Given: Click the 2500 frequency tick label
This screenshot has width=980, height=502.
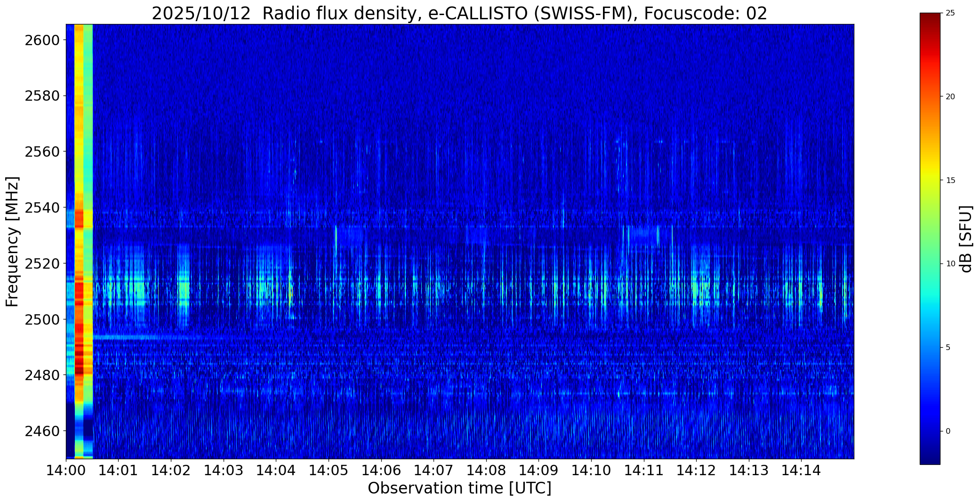Looking at the screenshot, I should (x=42, y=319).
